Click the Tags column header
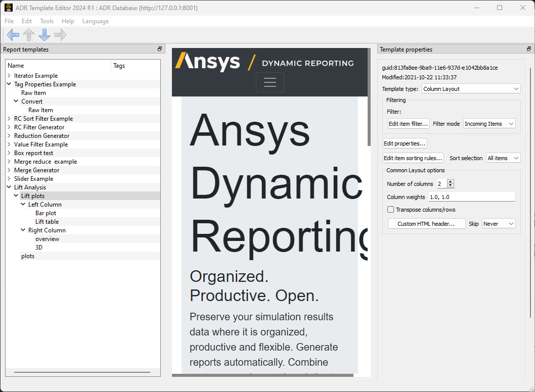Screen dimensions: 535x392 pyautogui.click(x=136, y=66)
